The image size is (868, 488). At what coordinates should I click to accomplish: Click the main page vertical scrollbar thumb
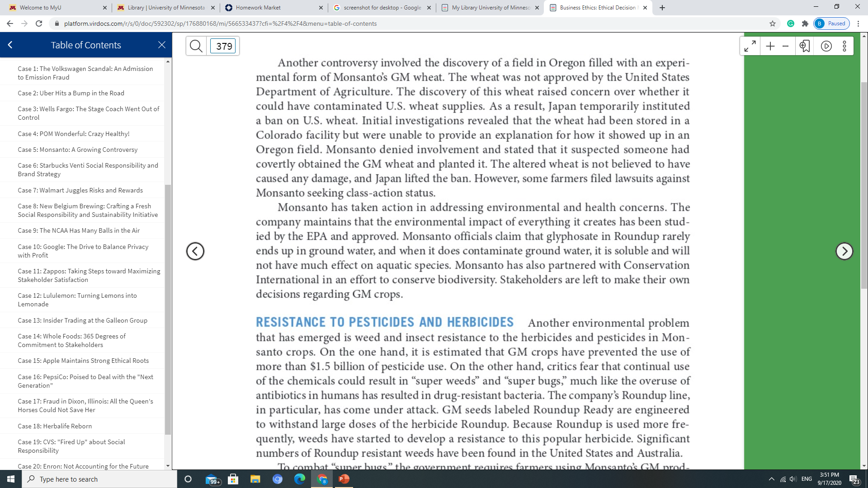[x=864, y=185]
